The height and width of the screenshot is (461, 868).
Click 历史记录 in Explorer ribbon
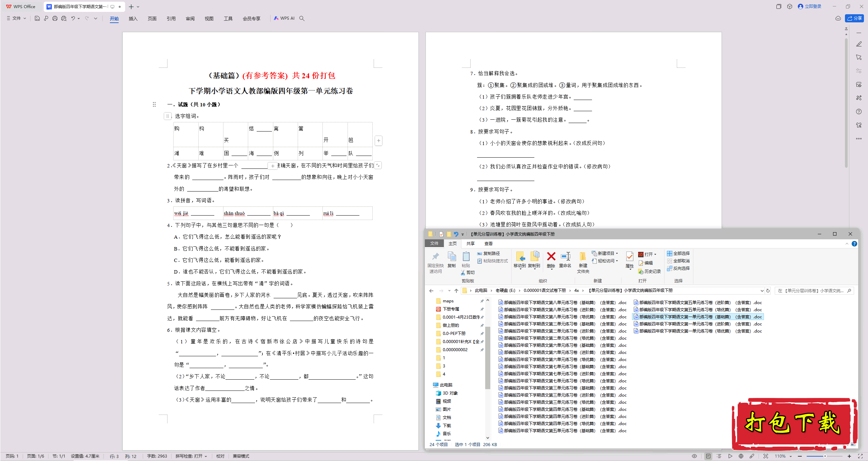650,272
